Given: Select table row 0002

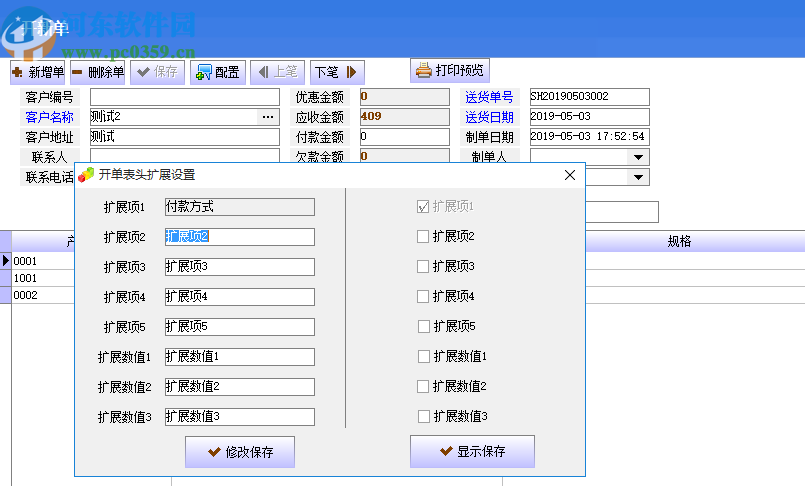Looking at the screenshot, I should [43, 295].
